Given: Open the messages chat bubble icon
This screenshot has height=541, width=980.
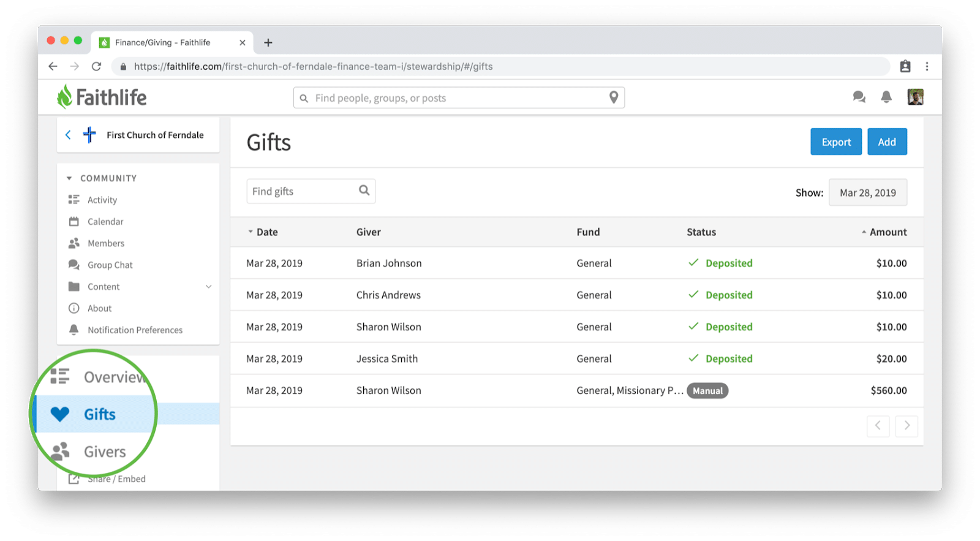Looking at the screenshot, I should pyautogui.click(x=859, y=97).
